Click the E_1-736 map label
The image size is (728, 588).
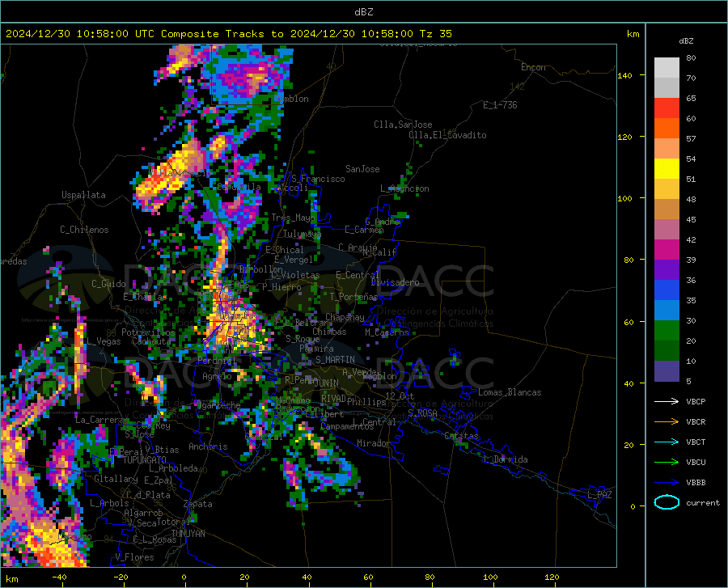point(500,105)
